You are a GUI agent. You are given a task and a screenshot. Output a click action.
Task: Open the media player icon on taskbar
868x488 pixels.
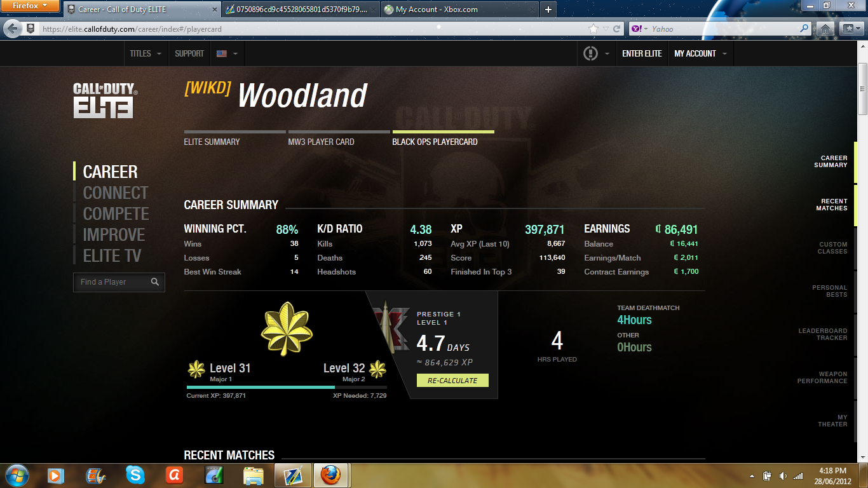click(x=56, y=475)
